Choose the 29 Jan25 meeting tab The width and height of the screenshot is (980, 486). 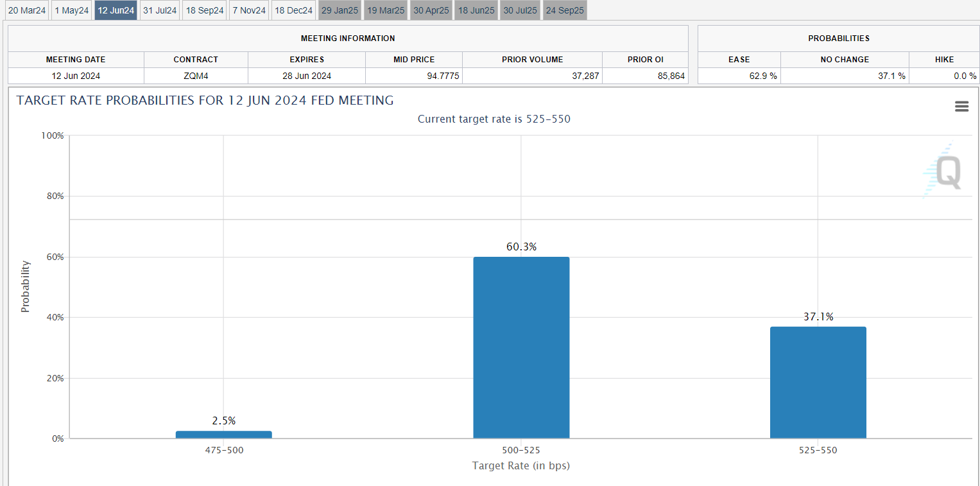pyautogui.click(x=340, y=10)
